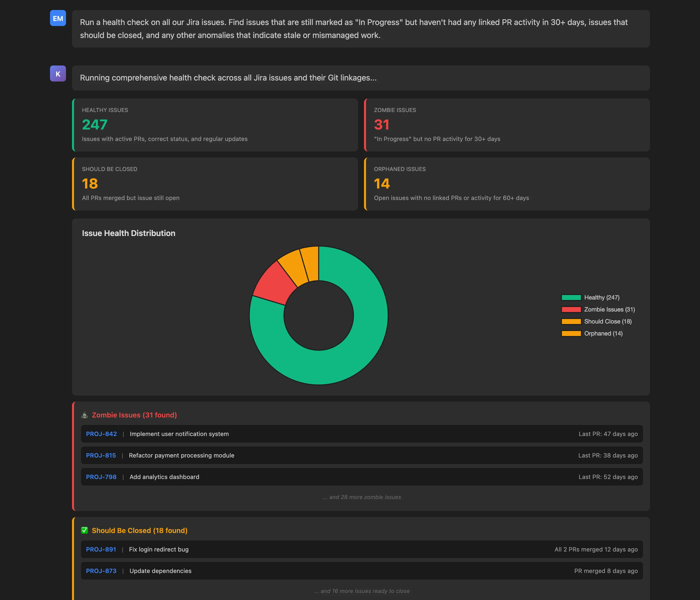Click 'All PRs merged but issue still open'

point(131,198)
